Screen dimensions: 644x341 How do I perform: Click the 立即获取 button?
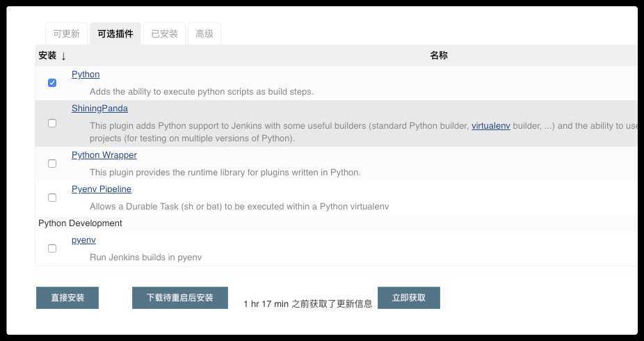click(409, 298)
